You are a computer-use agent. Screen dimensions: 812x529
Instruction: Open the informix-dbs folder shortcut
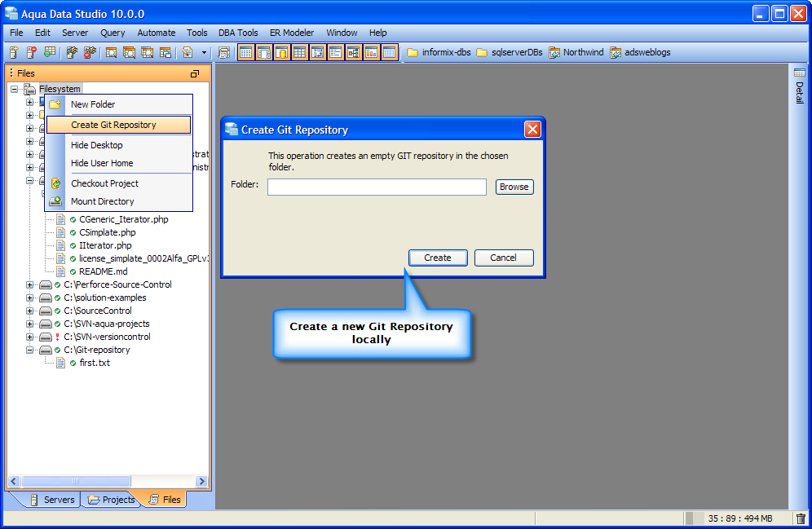(x=439, y=52)
